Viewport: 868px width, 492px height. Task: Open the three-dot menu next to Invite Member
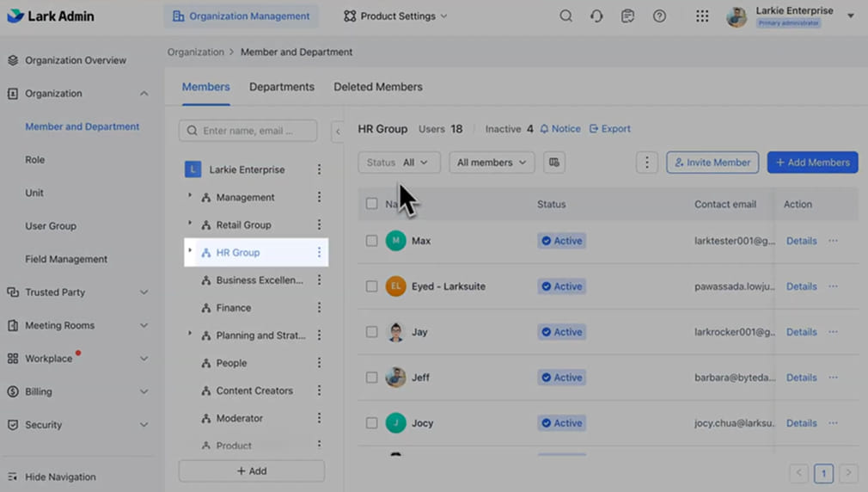(647, 163)
